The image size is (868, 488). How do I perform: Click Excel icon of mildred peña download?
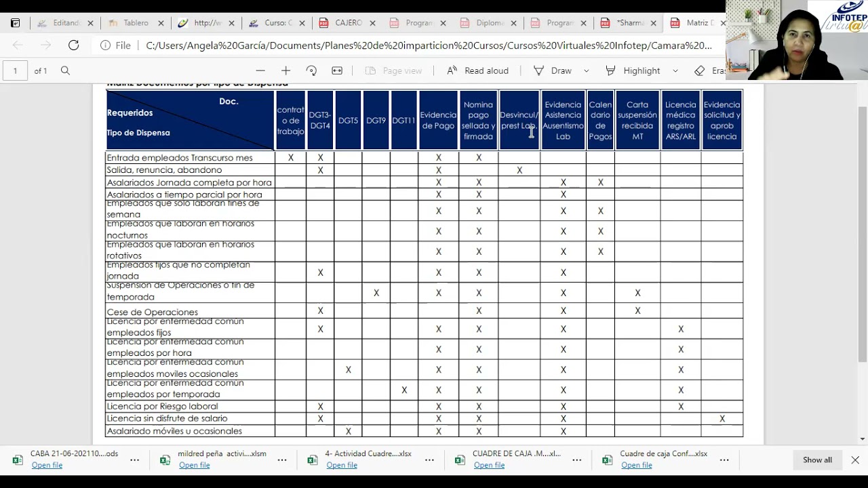point(165,460)
